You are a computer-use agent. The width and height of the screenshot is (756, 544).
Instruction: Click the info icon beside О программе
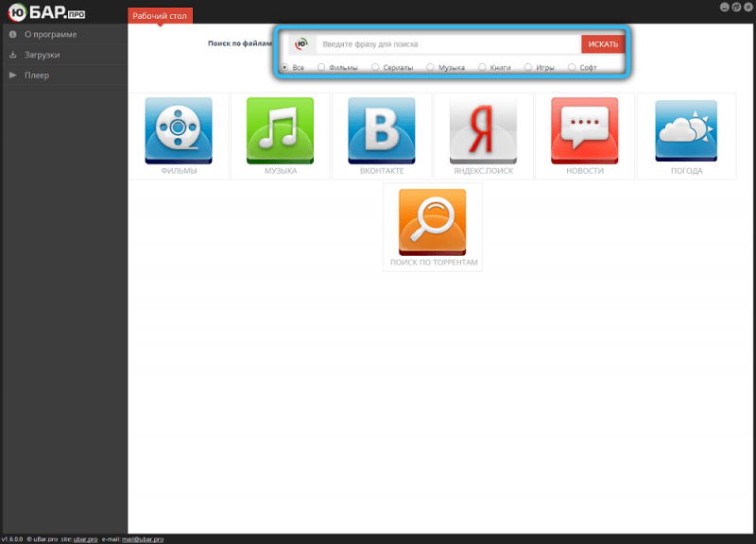13,34
